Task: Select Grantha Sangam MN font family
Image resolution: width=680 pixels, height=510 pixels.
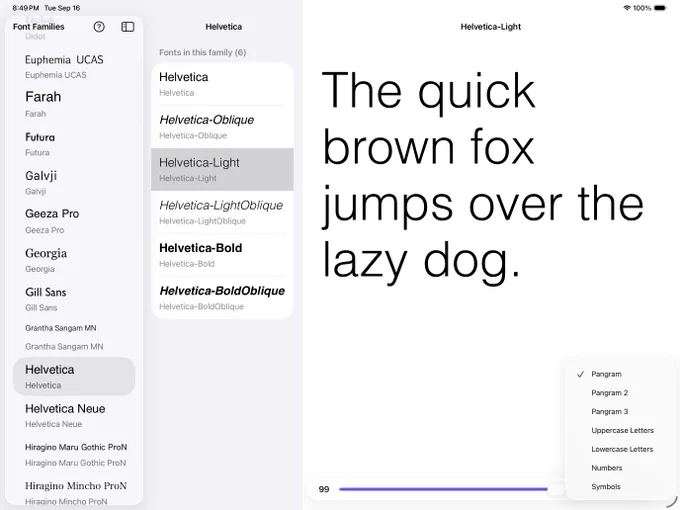Action: [74, 337]
